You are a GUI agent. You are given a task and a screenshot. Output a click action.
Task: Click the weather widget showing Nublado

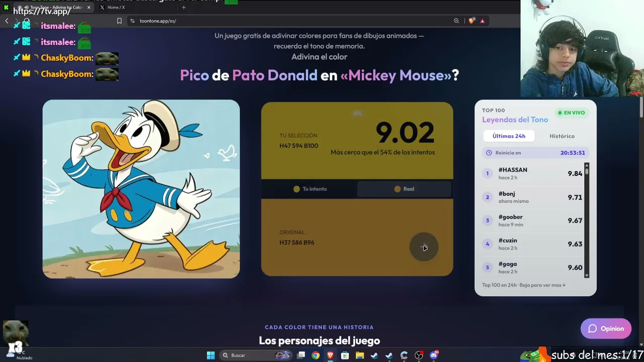[x=19, y=355]
